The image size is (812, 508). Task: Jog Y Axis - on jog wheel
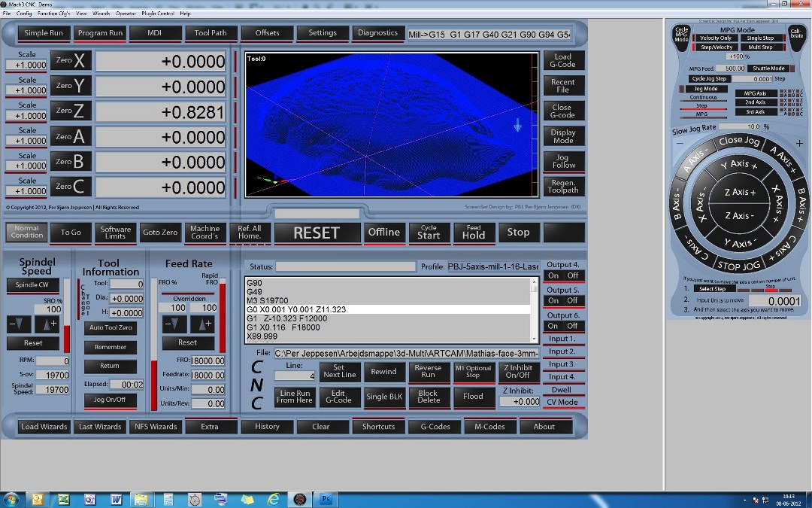[x=740, y=242]
